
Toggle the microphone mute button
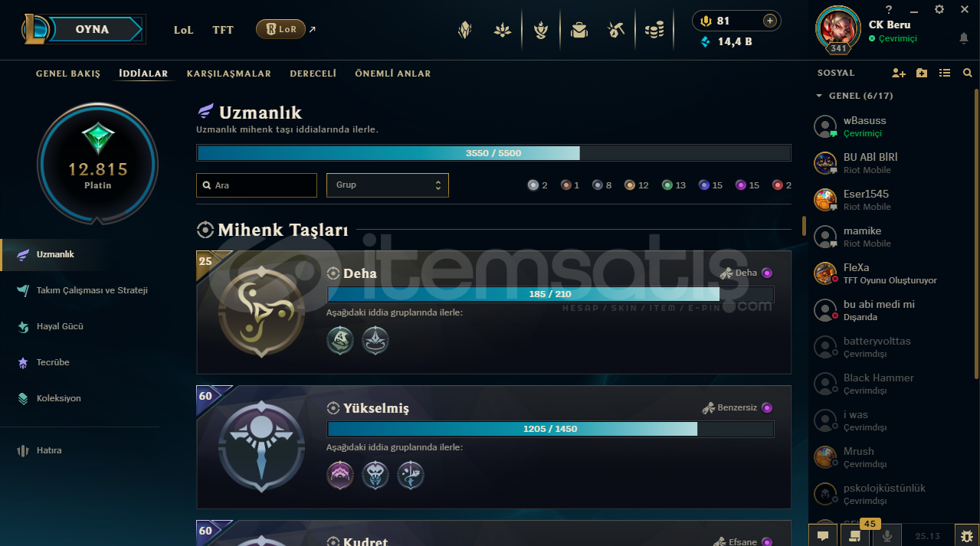pos(887,536)
